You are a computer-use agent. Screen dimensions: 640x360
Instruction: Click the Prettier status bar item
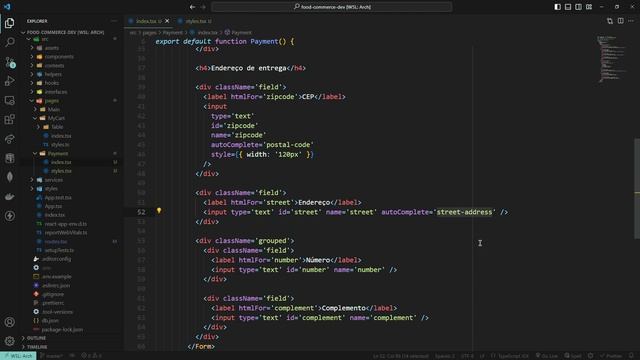point(611,356)
